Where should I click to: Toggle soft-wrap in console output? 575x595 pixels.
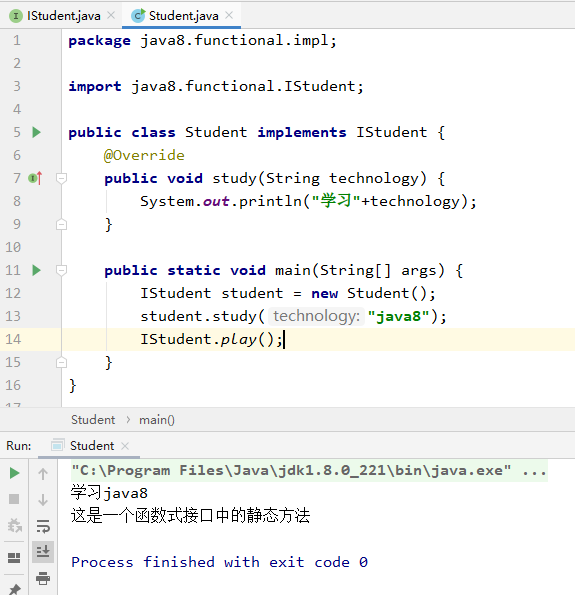43,526
